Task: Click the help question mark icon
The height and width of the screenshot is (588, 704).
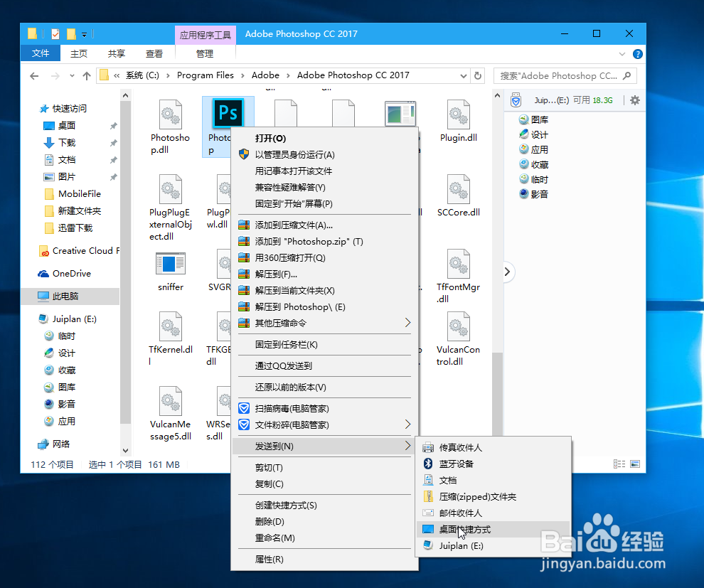Action: [x=638, y=54]
